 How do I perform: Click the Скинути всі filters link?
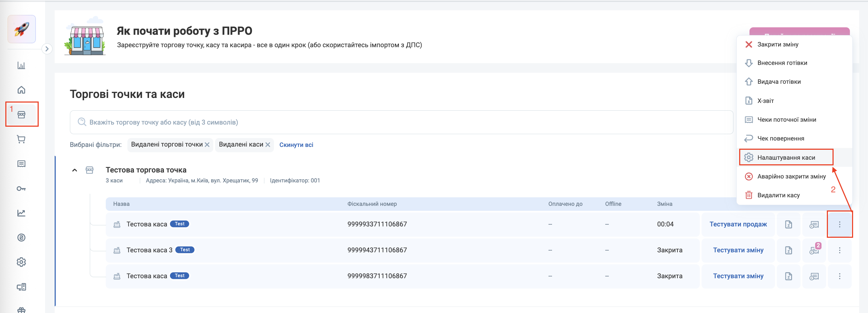[x=296, y=145]
